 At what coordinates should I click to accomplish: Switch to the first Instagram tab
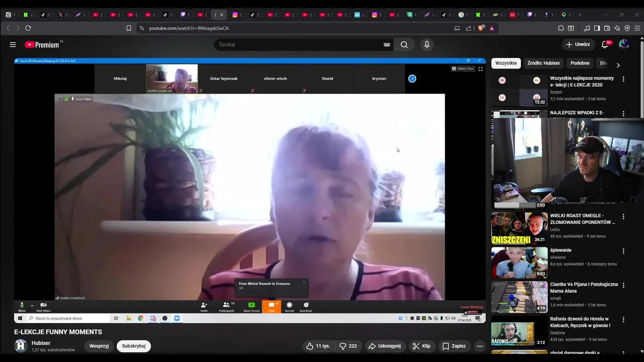(236, 15)
